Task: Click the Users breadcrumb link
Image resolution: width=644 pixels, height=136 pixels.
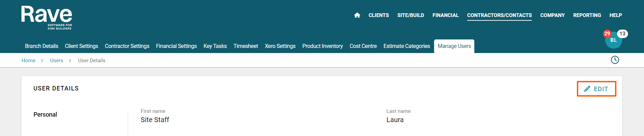Action: pyautogui.click(x=57, y=61)
